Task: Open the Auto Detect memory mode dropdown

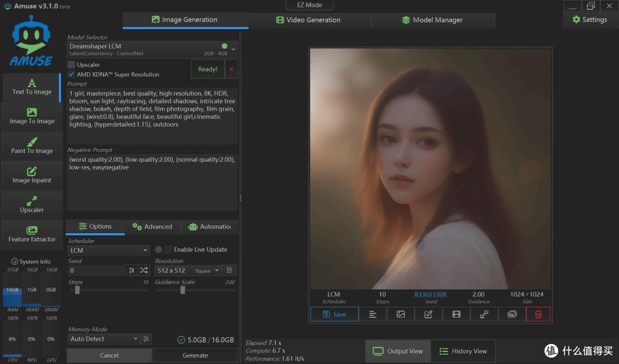Action: click(x=103, y=339)
